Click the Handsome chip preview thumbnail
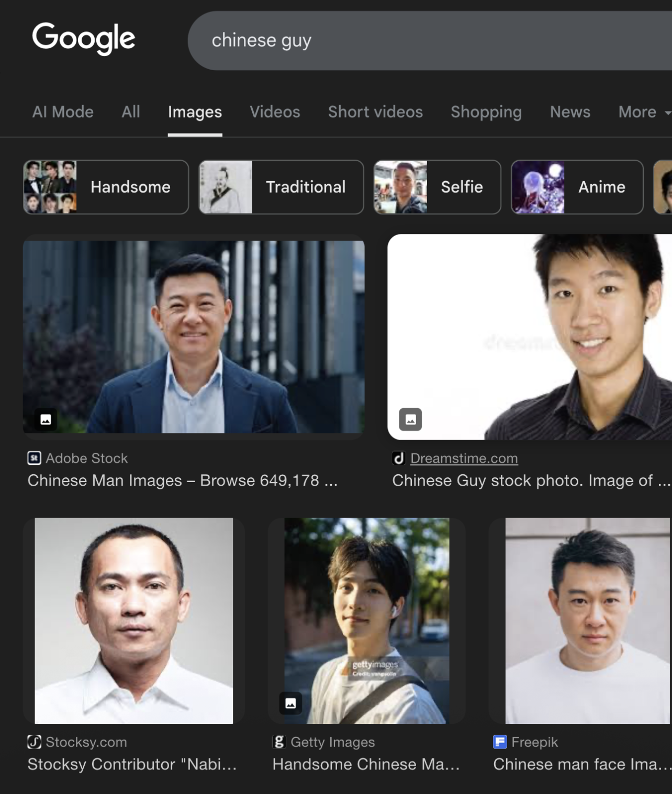Image resolution: width=672 pixels, height=794 pixels. 50,187
